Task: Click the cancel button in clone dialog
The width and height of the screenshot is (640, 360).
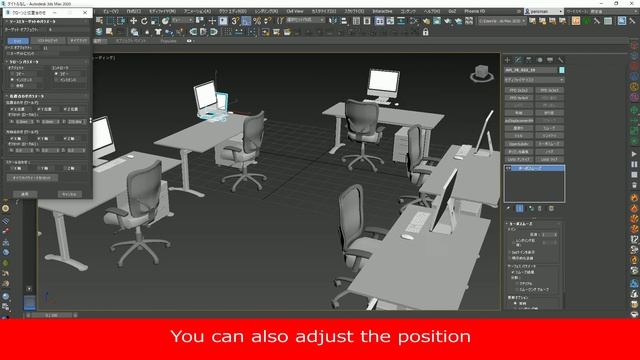Action: point(69,194)
